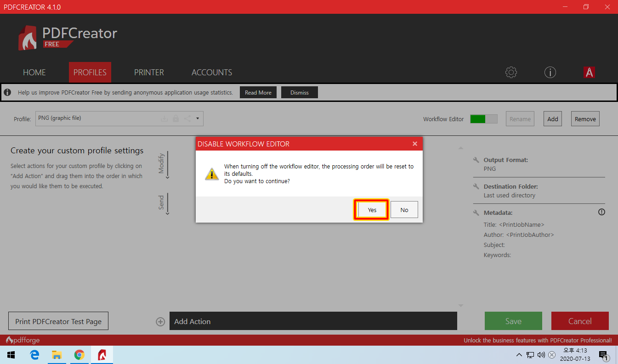Viewport: 618px width, 364px height.
Task: Open the ACCOUNTS tab
Action: tap(212, 73)
